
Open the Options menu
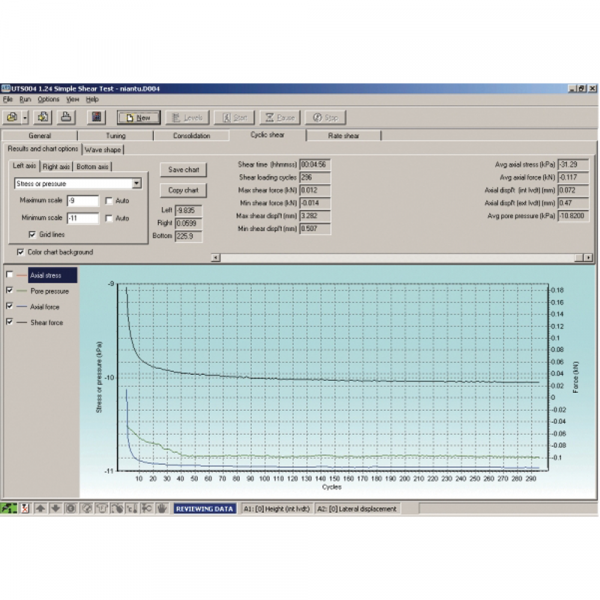click(x=48, y=100)
